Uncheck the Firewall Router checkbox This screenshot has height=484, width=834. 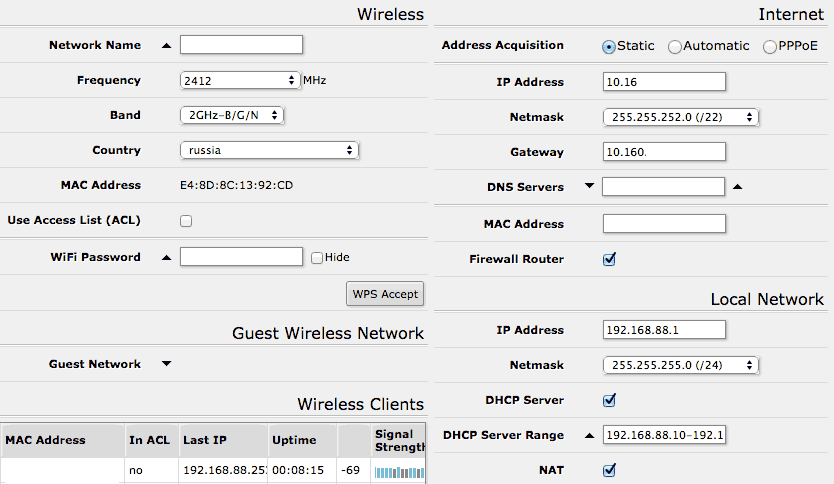pos(610,259)
